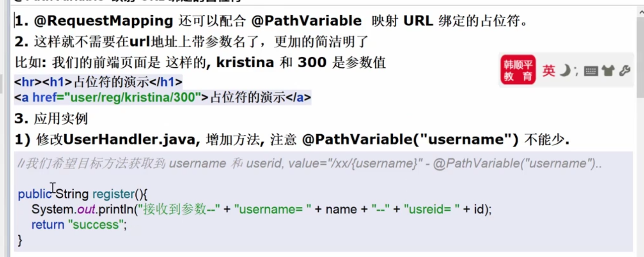Click the closing brace of register method
Screen dimensions: 644x257
tap(20, 241)
